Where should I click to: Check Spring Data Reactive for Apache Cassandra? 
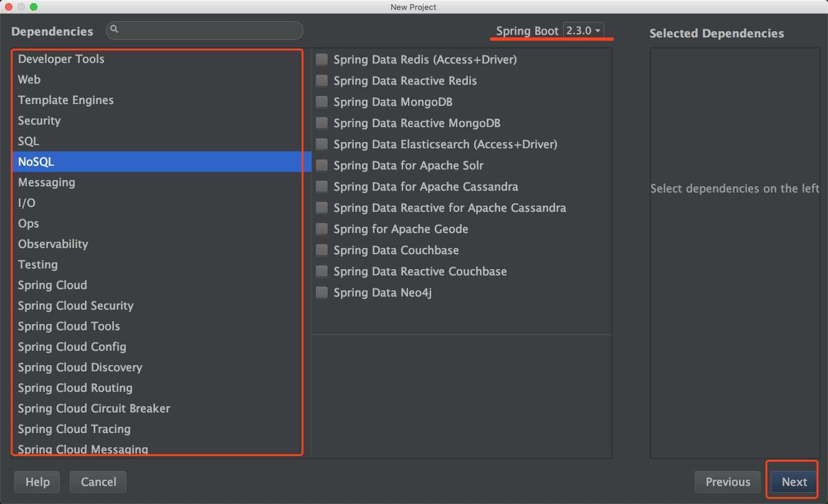pyautogui.click(x=321, y=208)
